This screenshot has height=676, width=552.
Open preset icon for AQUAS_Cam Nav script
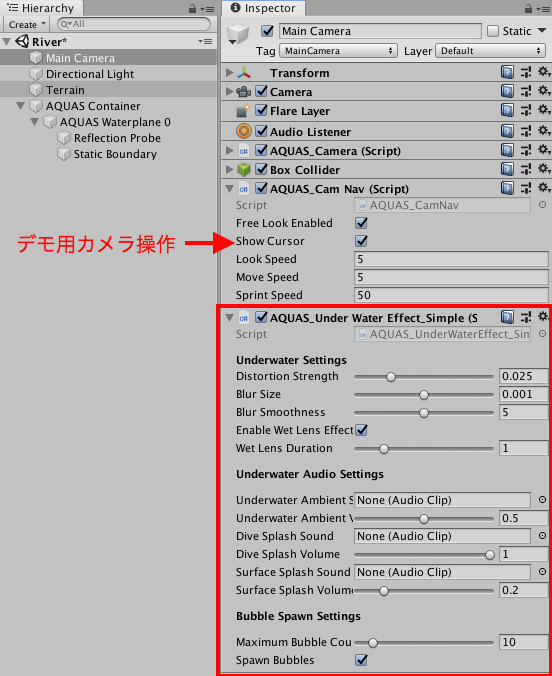(526, 188)
